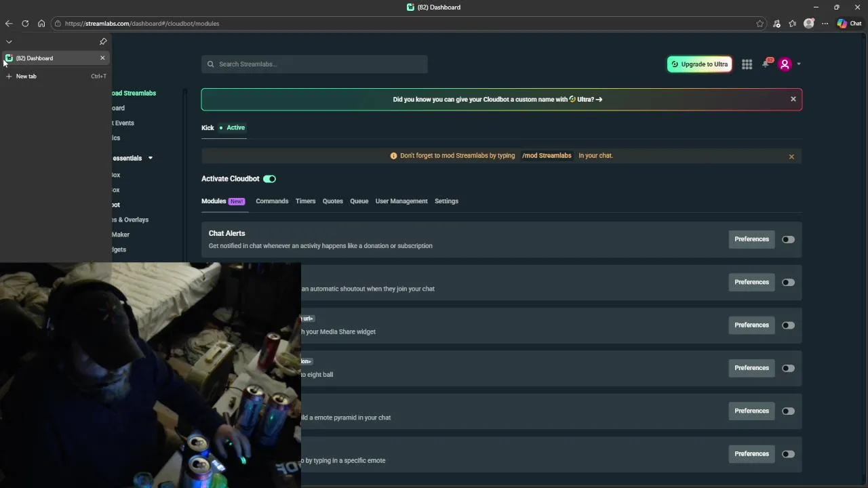Select the (82) Dashboard tab

pos(56,58)
